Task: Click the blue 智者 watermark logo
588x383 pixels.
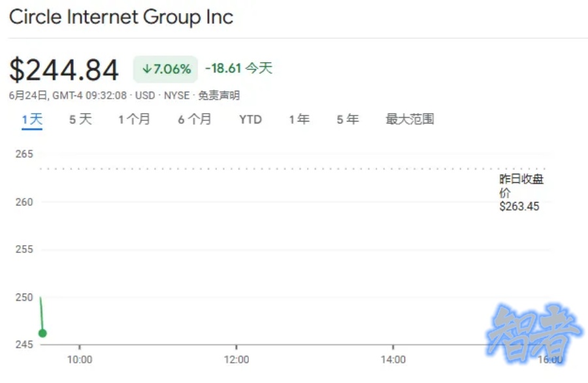Action: (x=533, y=334)
